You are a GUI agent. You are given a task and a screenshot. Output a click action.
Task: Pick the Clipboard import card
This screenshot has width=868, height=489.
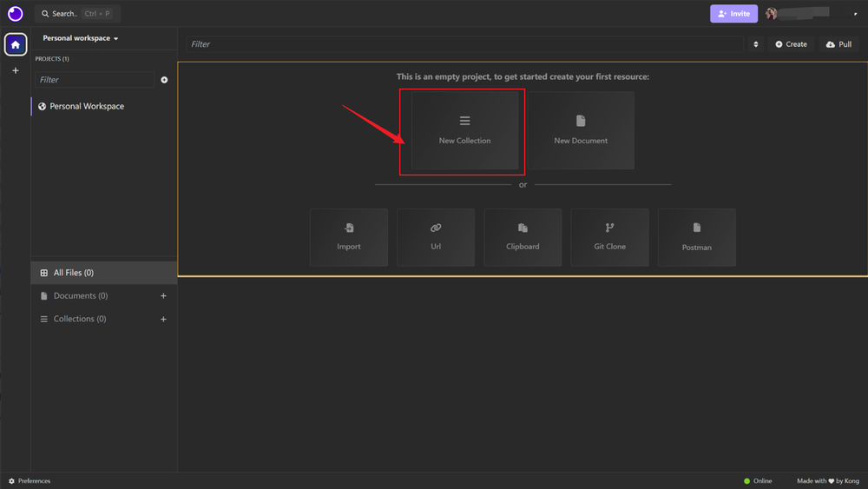tap(523, 237)
